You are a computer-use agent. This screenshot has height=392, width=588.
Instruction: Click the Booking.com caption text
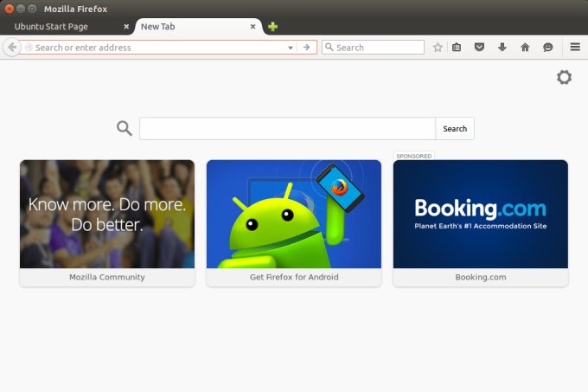(481, 277)
